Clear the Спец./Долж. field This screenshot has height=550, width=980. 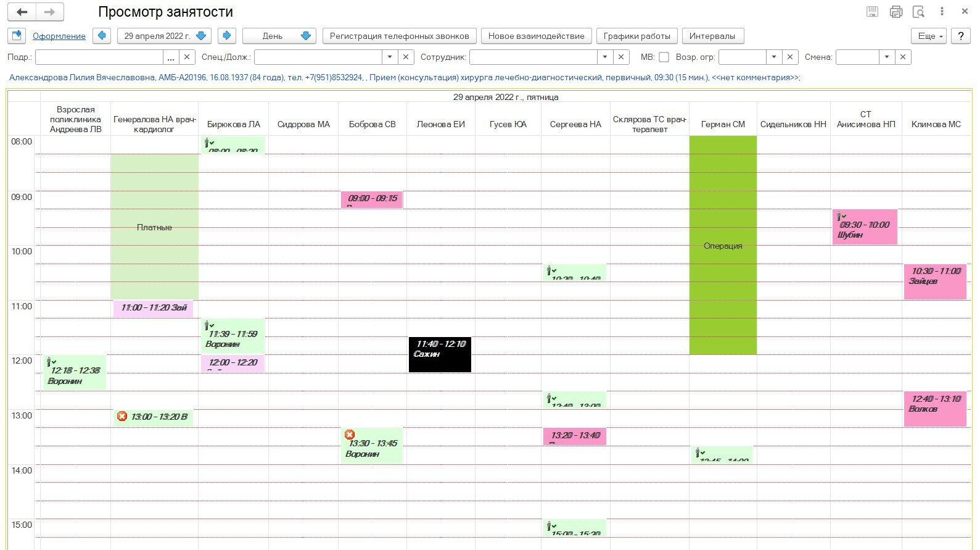click(x=405, y=57)
